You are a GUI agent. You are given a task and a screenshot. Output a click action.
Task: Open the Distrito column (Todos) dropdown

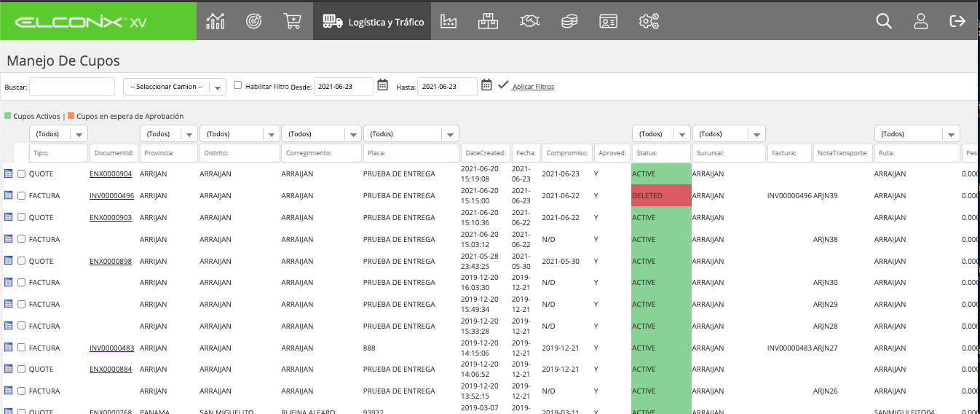(240, 134)
